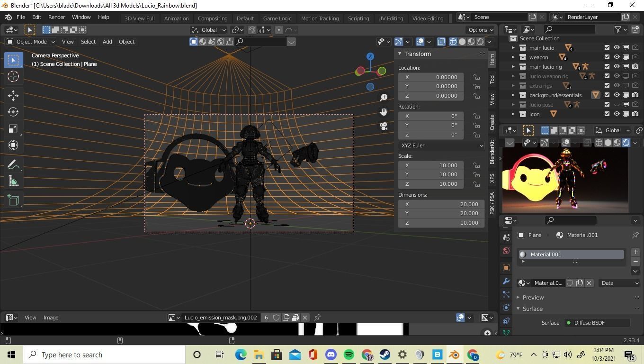Lock the Z scale value

coord(476,184)
